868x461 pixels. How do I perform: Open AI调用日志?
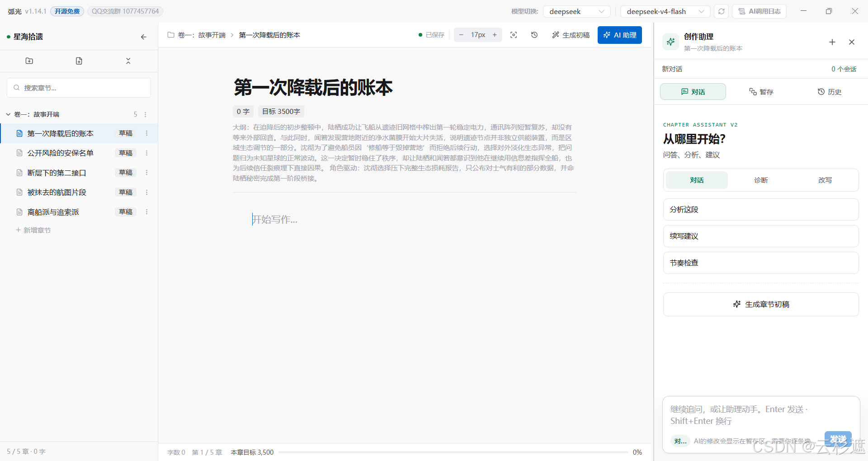759,11
